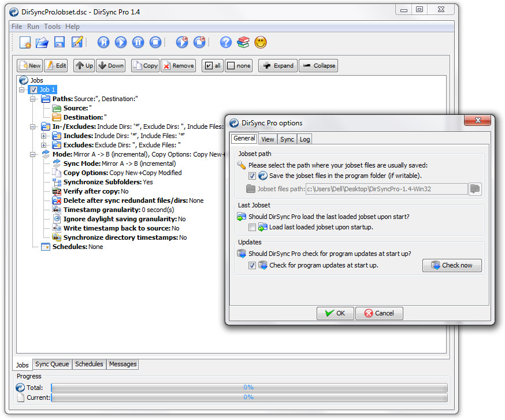Viewport: 505px width, 420px height.
Task: Open the Schedules bottom tab
Action: point(89,364)
